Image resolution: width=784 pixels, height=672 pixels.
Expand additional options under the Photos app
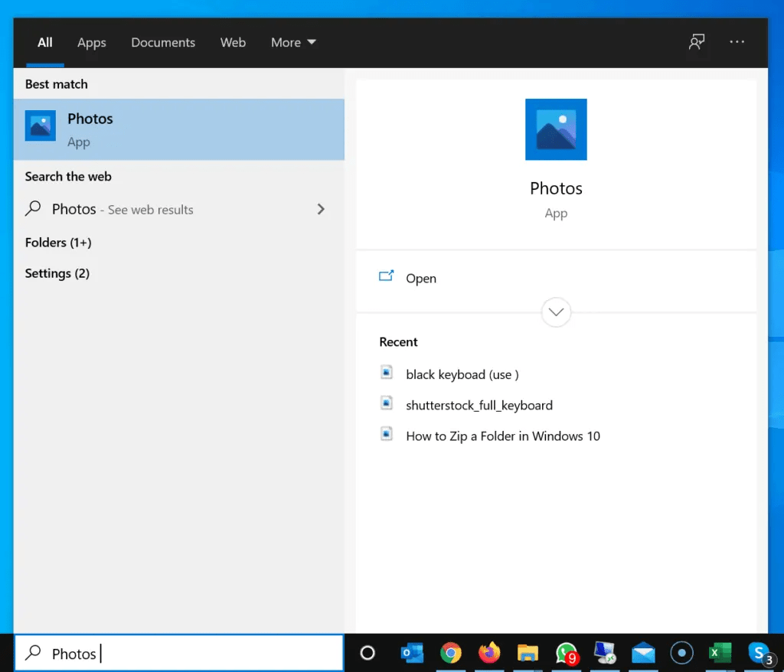[x=556, y=312]
